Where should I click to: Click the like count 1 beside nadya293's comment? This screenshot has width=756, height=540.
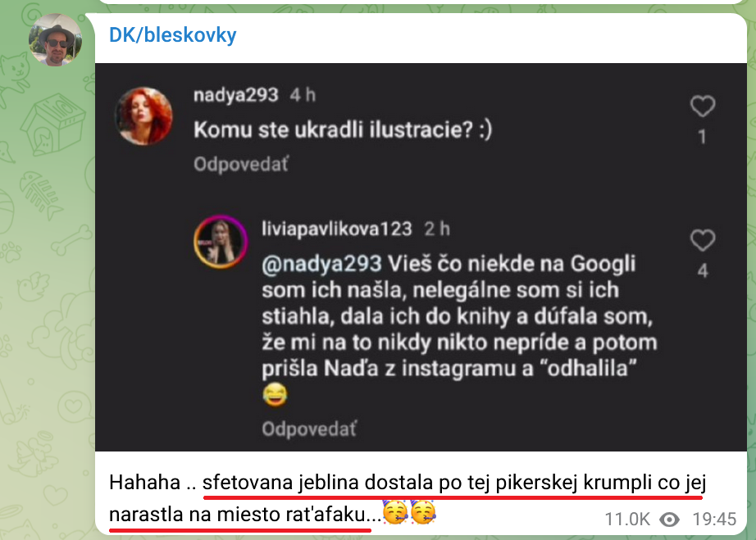click(703, 138)
